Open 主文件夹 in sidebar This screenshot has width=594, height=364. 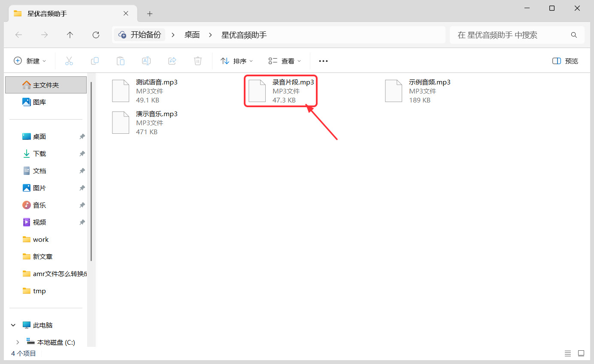pos(46,85)
